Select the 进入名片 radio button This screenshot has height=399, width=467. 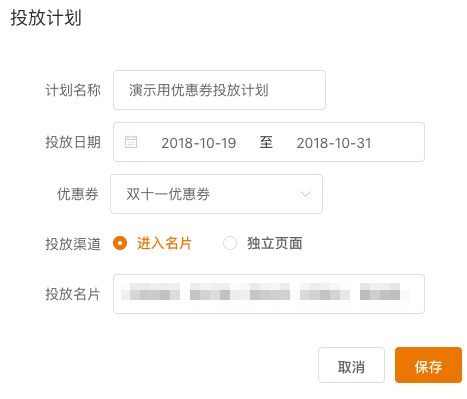click(120, 243)
